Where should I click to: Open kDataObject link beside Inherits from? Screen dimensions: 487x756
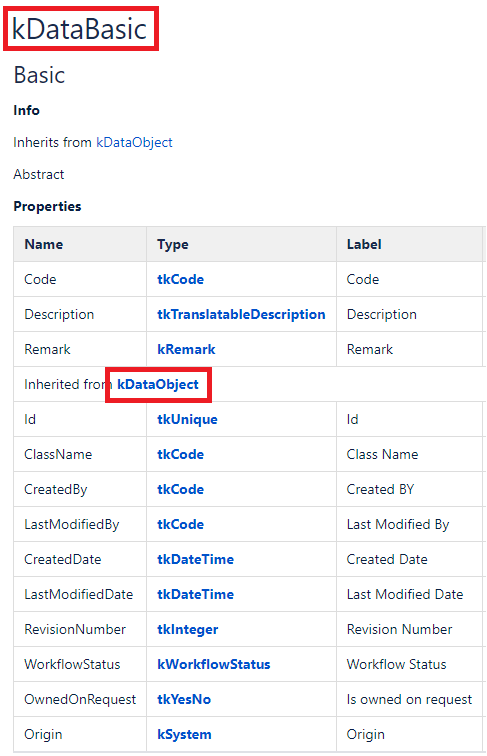134,143
